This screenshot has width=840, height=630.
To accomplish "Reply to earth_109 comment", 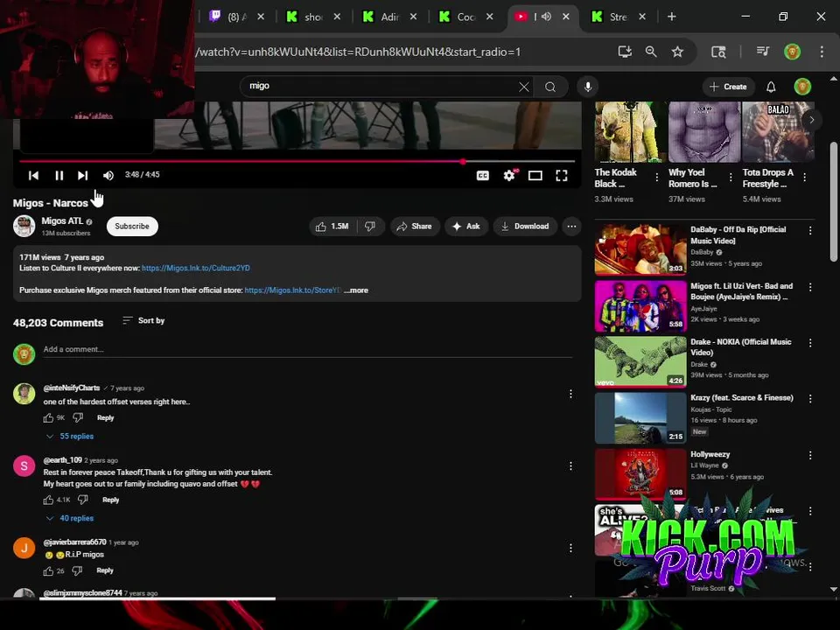I will point(110,500).
